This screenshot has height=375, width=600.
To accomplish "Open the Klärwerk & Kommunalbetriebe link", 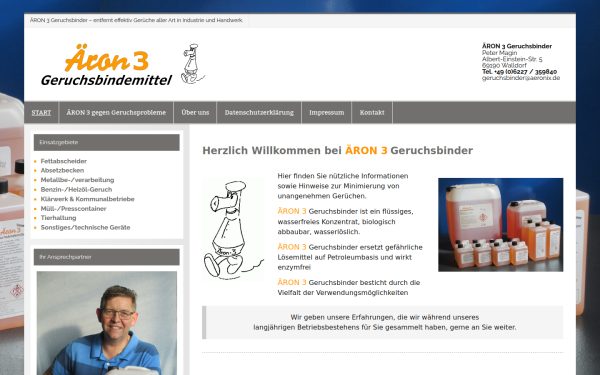I will [x=87, y=199].
